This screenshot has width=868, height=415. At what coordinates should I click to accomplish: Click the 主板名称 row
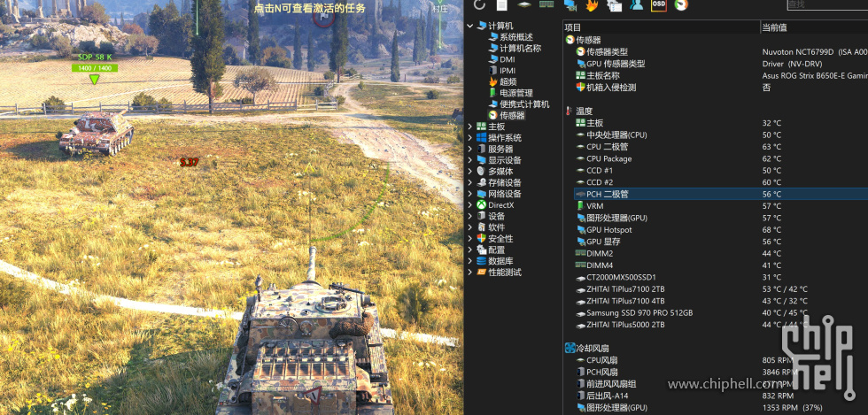721,75
